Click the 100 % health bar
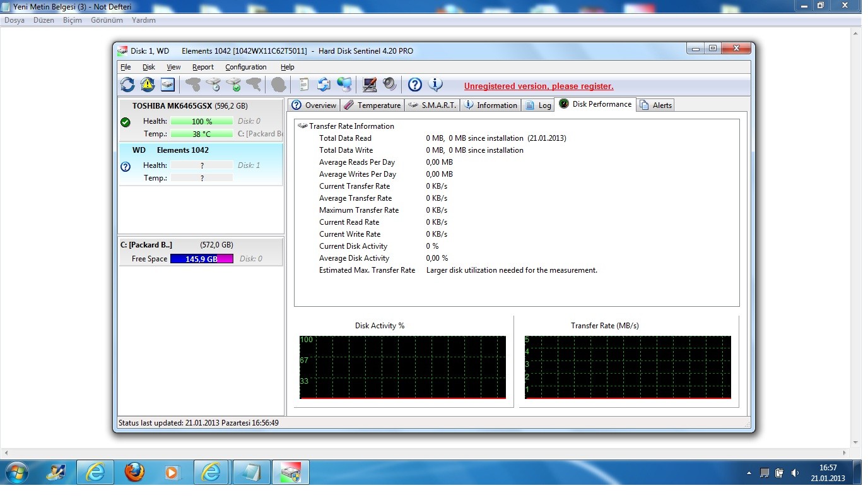 point(202,121)
